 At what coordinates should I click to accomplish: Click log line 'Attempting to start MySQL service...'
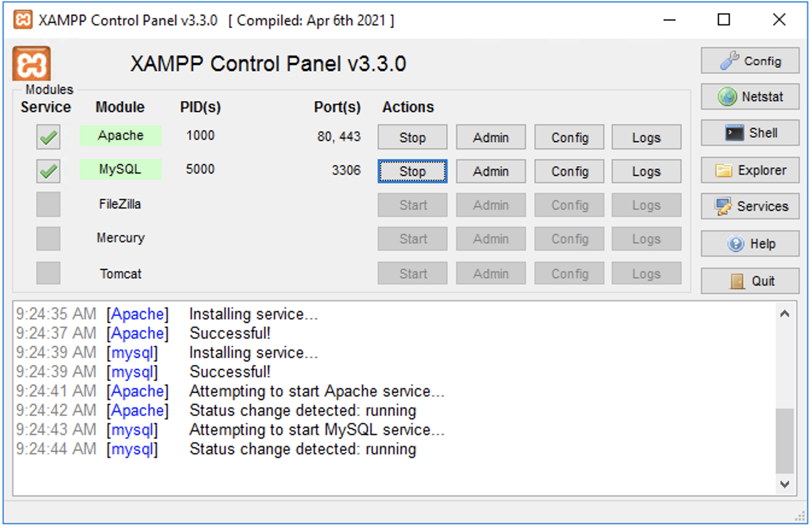click(x=317, y=430)
